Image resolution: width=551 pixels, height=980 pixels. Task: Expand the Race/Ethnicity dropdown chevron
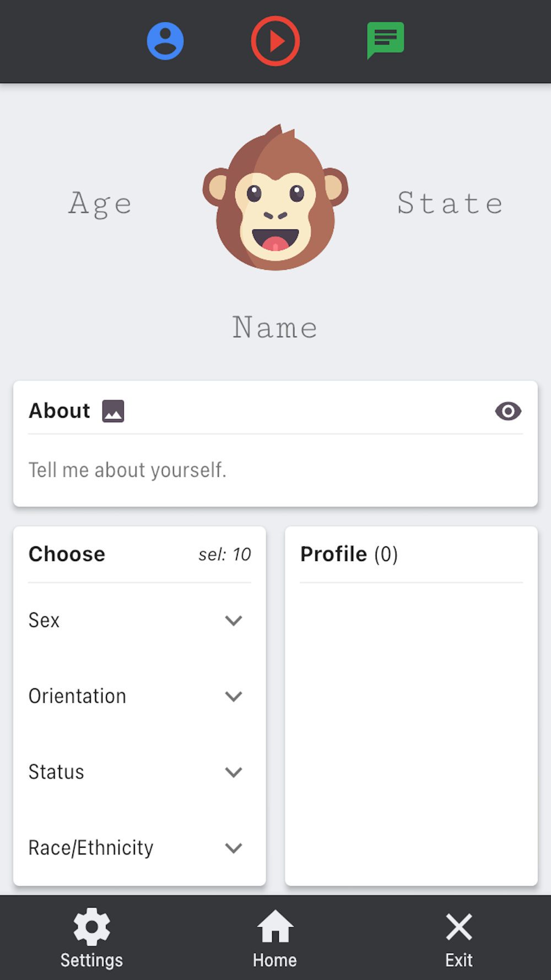point(234,848)
